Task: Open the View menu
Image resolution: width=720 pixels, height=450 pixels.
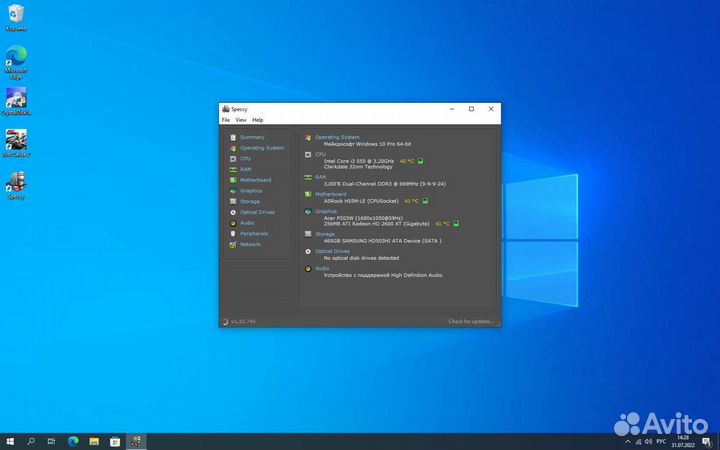Action: tap(241, 120)
